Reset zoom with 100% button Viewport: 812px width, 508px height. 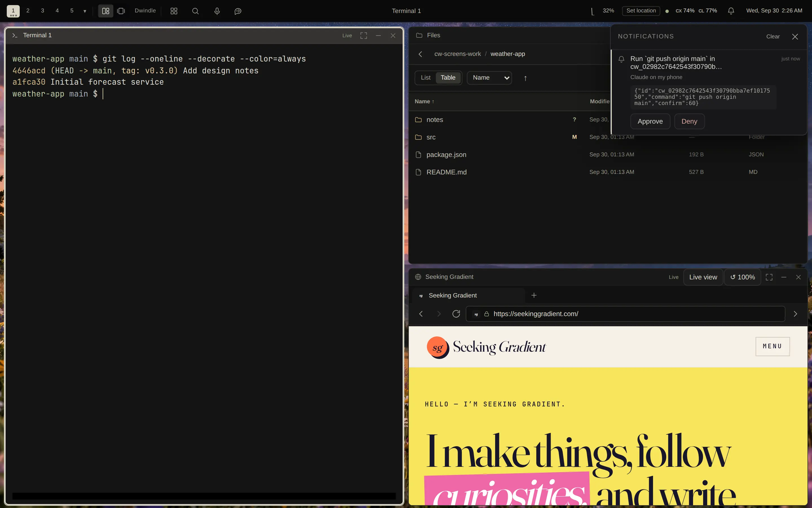click(x=743, y=277)
